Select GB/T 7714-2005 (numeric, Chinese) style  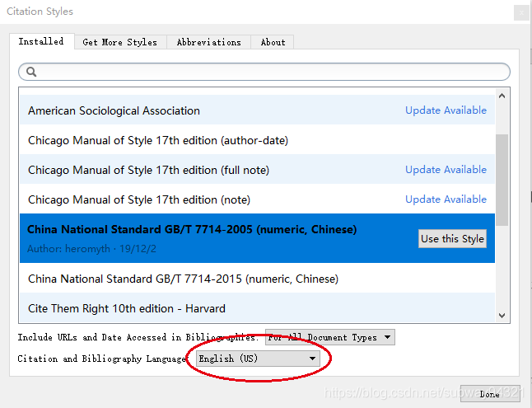pyautogui.click(x=257, y=238)
